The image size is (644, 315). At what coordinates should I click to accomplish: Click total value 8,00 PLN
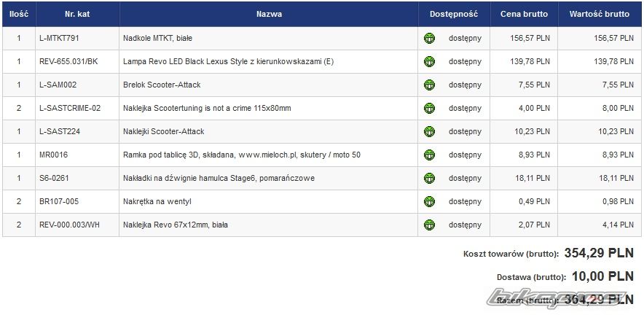[x=618, y=109]
